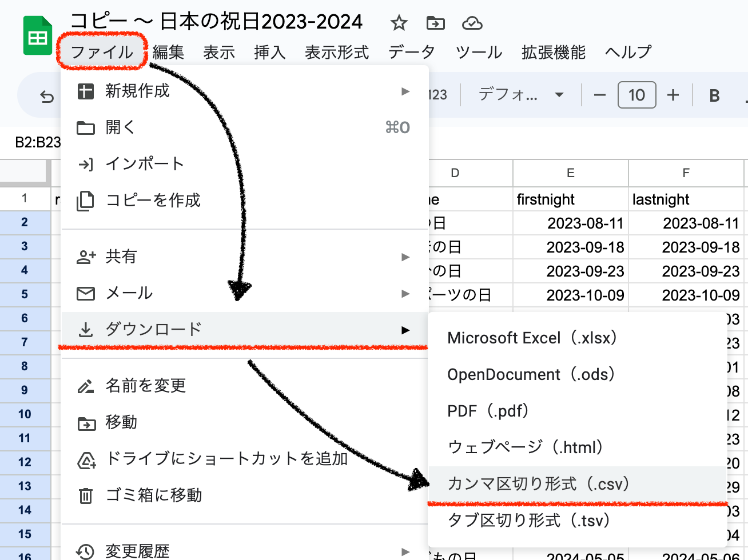Screen dimensions: 748x560
Task: Expand the 新規作成 submenu
Action: 244,91
